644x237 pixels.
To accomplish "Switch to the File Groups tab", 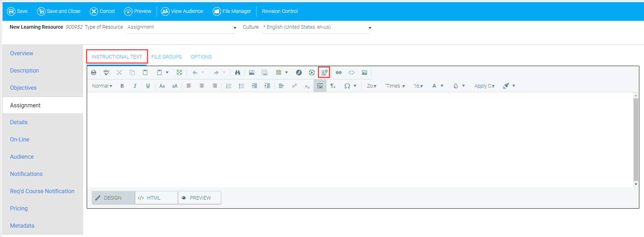I will (x=167, y=57).
